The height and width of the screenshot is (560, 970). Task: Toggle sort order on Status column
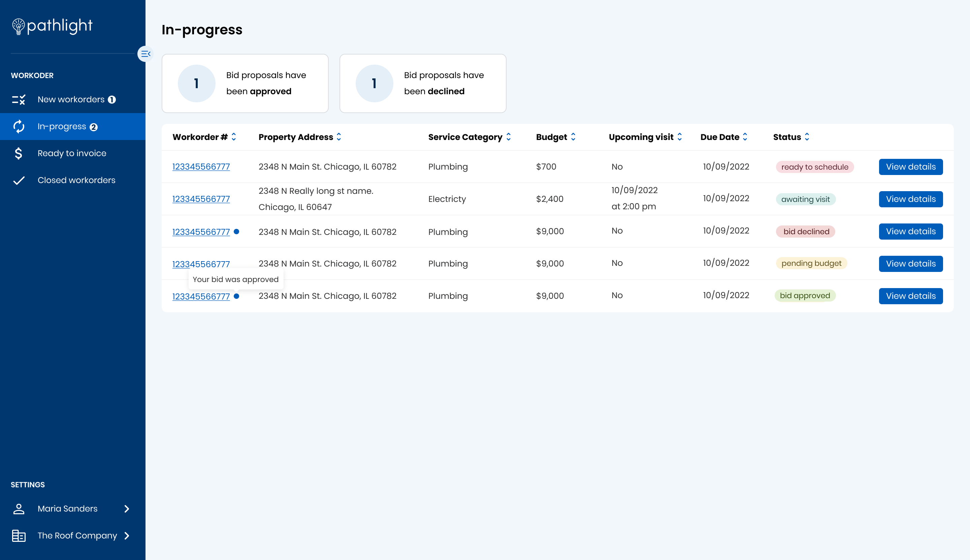tap(807, 137)
